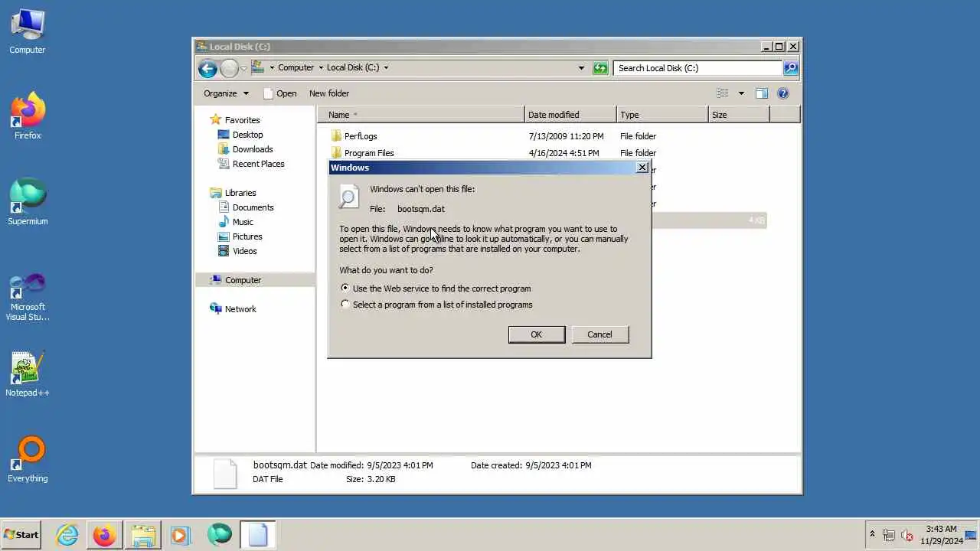Click the search magnifier button
Screen dimensions: 980x551
791,68
